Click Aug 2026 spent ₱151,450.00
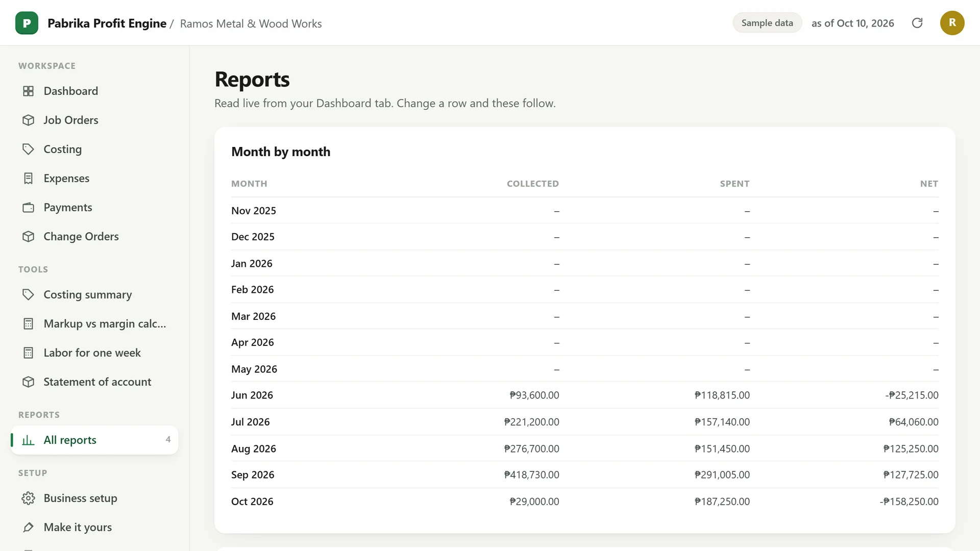 click(x=722, y=448)
